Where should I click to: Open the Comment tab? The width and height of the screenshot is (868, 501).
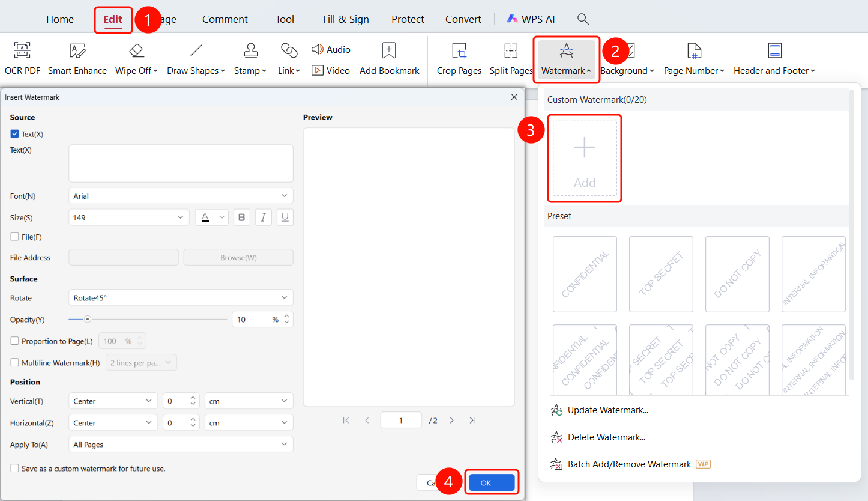tap(225, 19)
